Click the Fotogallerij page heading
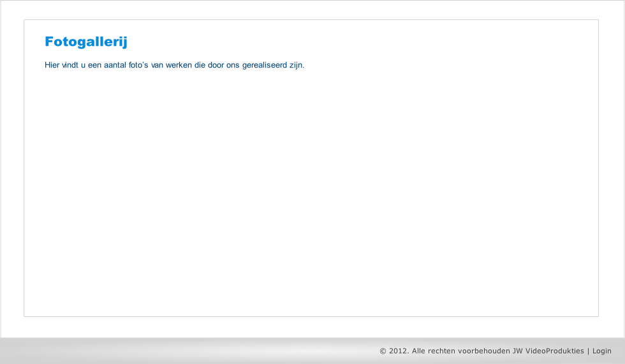Viewport: 625px width, 364px height. [x=86, y=42]
